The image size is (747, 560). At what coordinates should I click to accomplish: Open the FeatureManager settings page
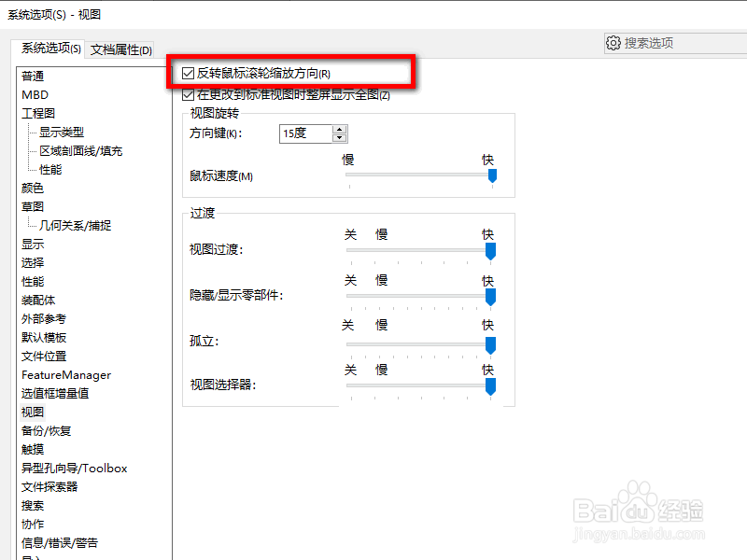63,374
